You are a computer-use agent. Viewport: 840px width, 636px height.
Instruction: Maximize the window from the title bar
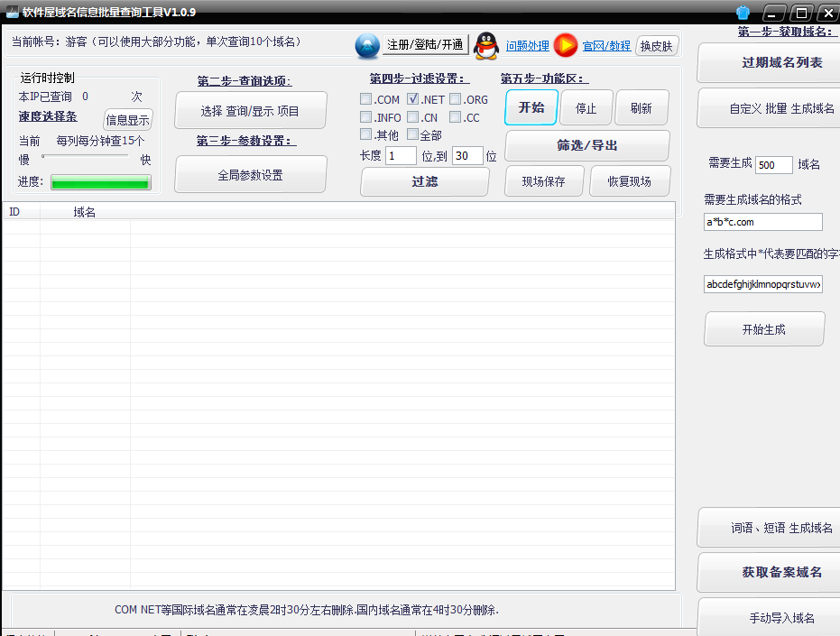click(x=801, y=12)
